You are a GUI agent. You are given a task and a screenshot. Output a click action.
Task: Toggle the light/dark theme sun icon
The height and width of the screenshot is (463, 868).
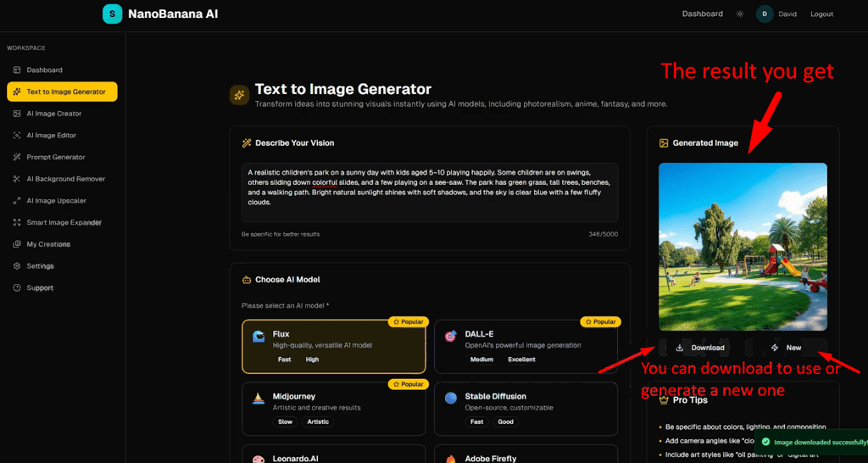coord(739,14)
